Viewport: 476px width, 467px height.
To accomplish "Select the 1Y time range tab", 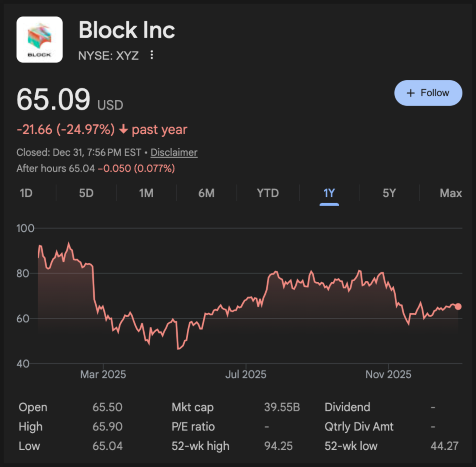I will [329, 193].
